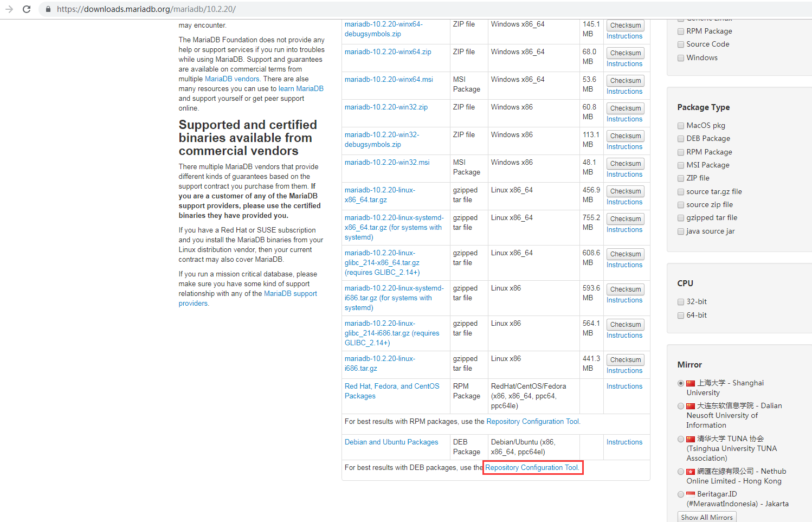The width and height of the screenshot is (812, 522).
Task: Show Checksum for winx64.zip
Action: tap(626, 53)
